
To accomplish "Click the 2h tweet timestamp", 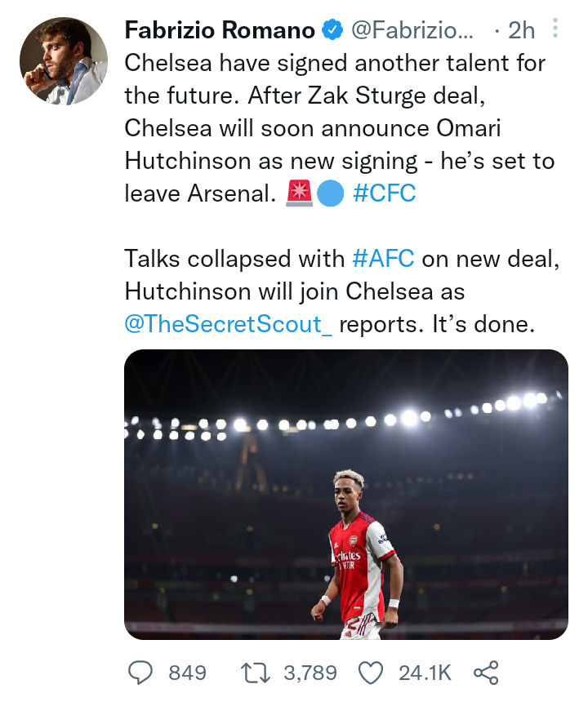I will coord(521,30).
